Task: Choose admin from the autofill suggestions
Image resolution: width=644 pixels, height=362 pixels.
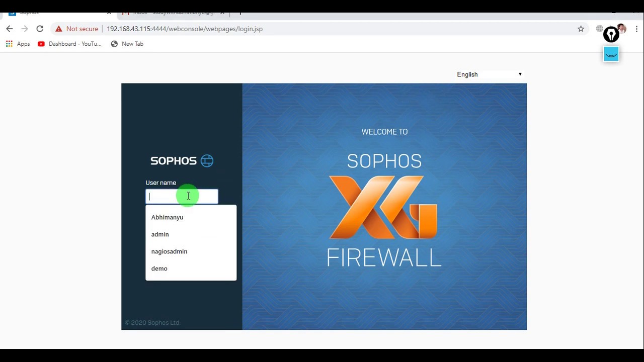Action: tap(191, 234)
